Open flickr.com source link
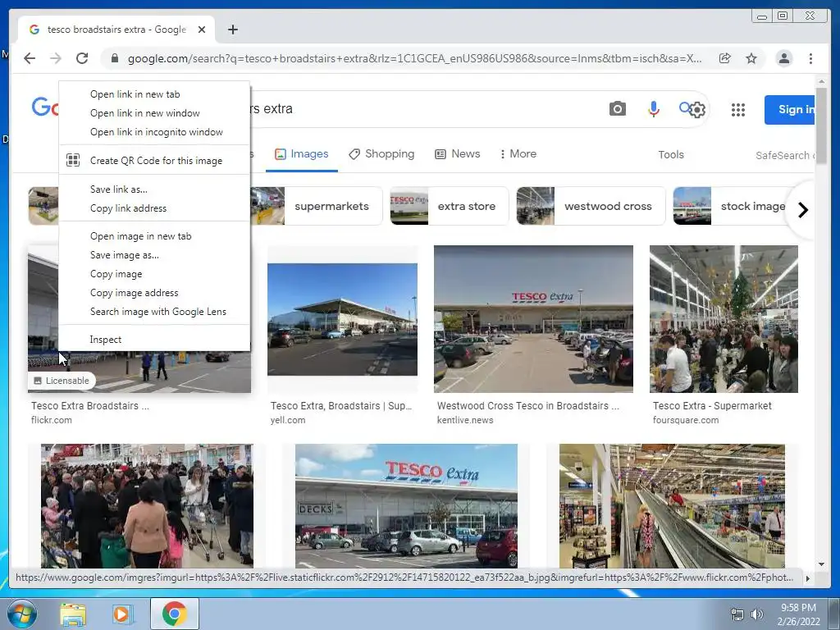This screenshot has height=630, width=840. (x=52, y=420)
